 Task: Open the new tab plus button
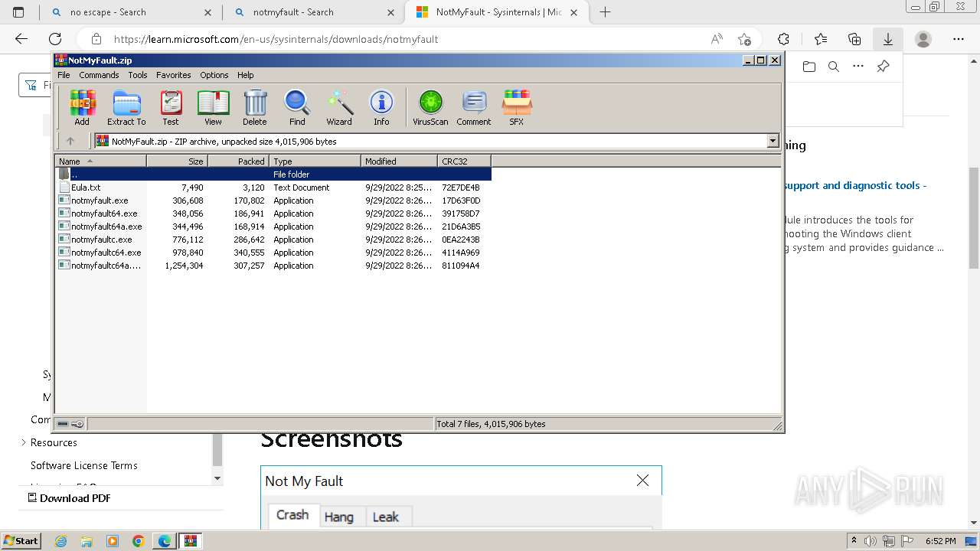605,12
